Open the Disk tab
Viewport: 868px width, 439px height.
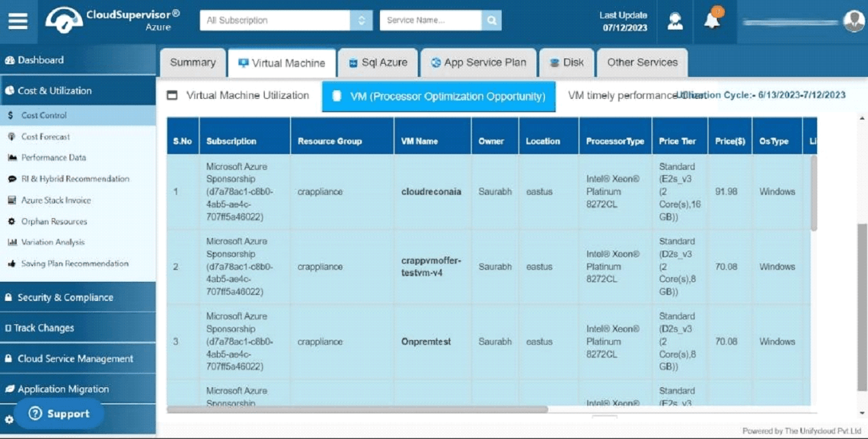(567, 63)
